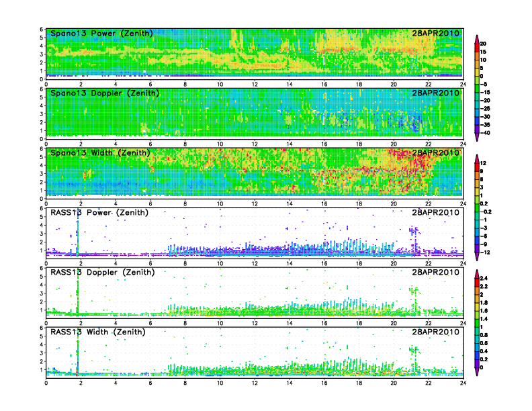The width and height of the screenshot is (532, 411).
Task: Click the bottom colorbar label 2.4
Action: click(484, 279)
